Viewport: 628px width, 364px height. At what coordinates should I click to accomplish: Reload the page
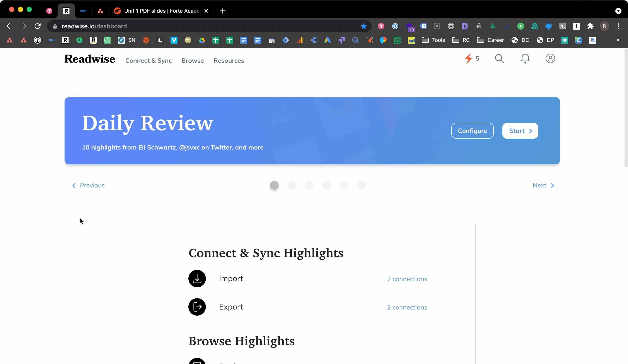pyautogui.click(x=37, y=26)
